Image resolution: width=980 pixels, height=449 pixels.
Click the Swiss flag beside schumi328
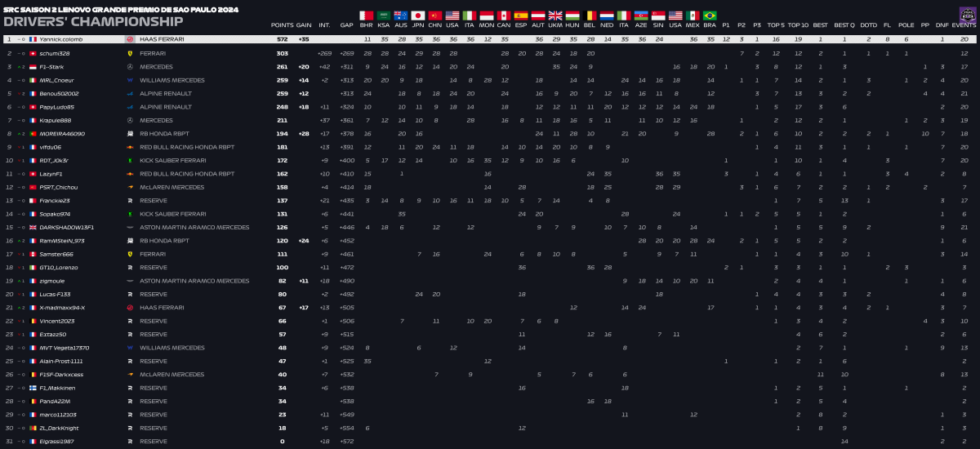(x=33, y=52)
